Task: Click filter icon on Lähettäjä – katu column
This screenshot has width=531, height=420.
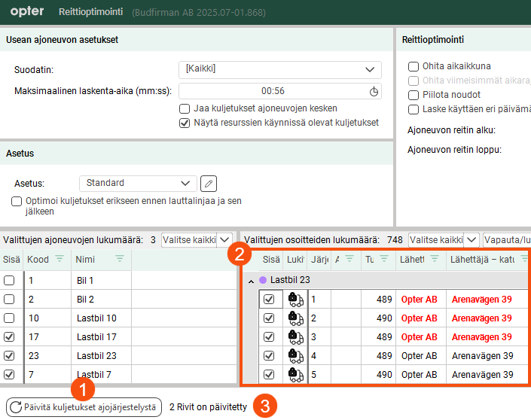Action: 524,259
